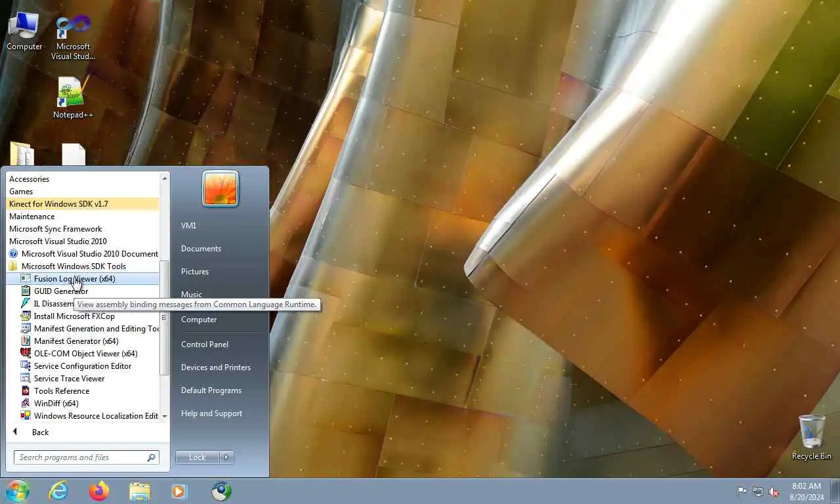Open Microsoft Visual Studio 2010 Documentation icon
The width and height of the screenshot is (840, 504).
tap(13, 254)
